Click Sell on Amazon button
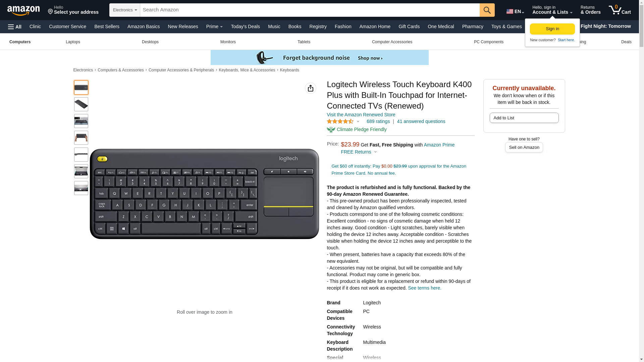 click(524, 147)
